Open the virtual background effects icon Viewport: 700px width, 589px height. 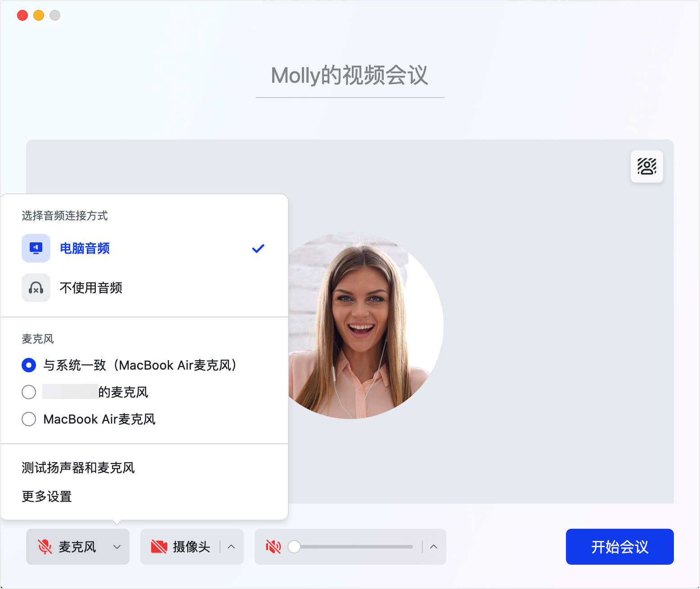646,166
